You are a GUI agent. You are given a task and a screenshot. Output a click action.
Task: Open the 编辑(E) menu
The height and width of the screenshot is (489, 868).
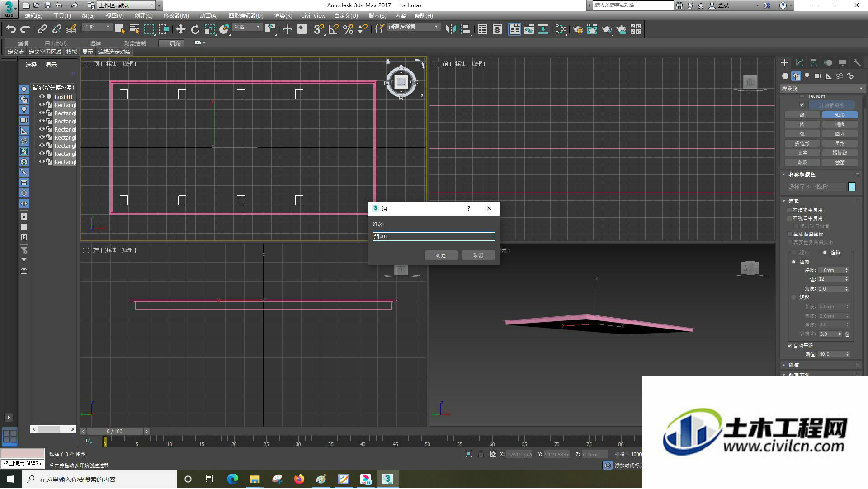(33, 16)
